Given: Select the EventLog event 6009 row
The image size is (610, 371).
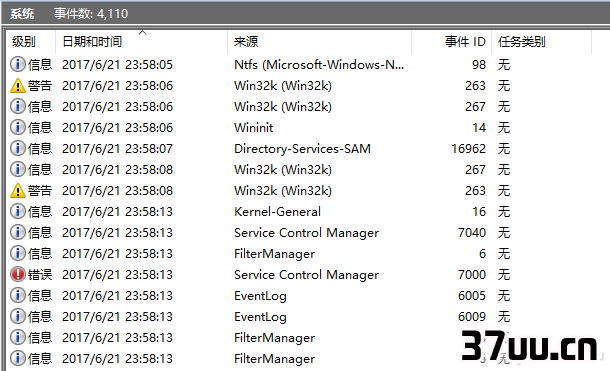Looking at the screenshot, I should tap(308, 317).
